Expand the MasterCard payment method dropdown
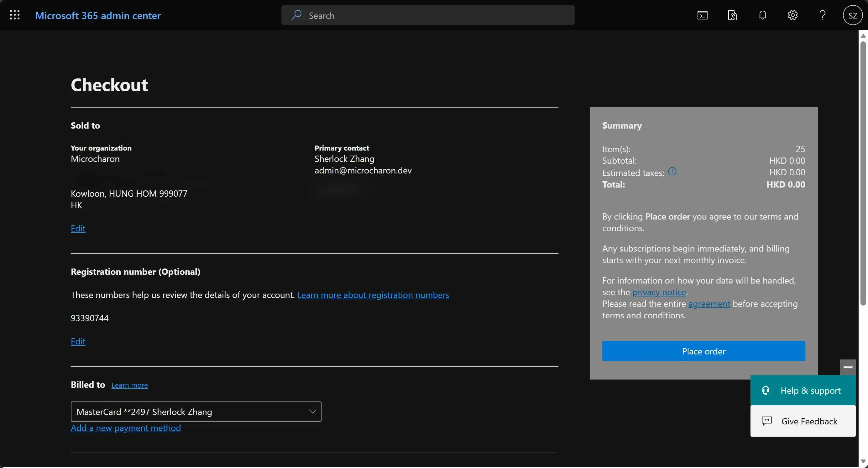The image size is (868, 468). [x=312, y=411]
